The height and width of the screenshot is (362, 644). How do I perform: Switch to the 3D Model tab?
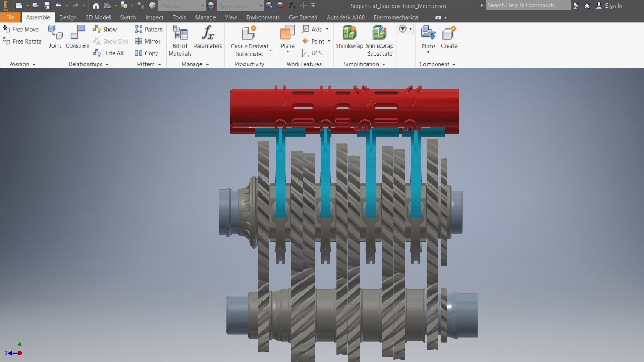pos(98,17)
